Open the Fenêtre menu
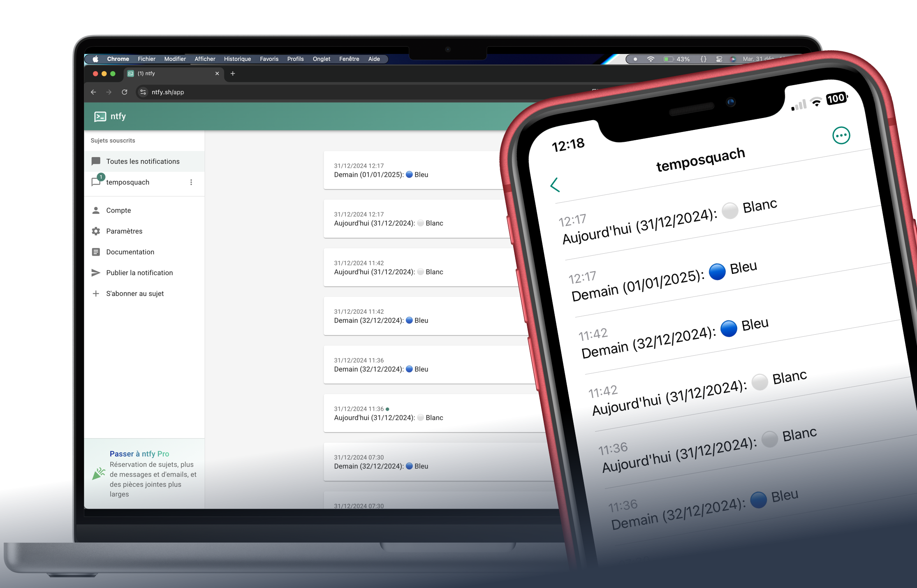Viewport: 917px width, 588px height. click(349, 59)
